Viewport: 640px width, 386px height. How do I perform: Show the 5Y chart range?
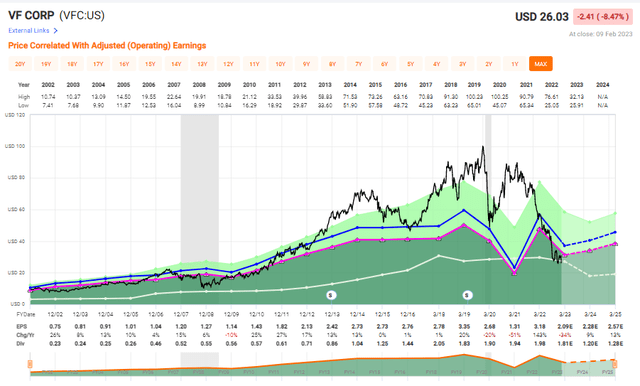click(411, 64)
